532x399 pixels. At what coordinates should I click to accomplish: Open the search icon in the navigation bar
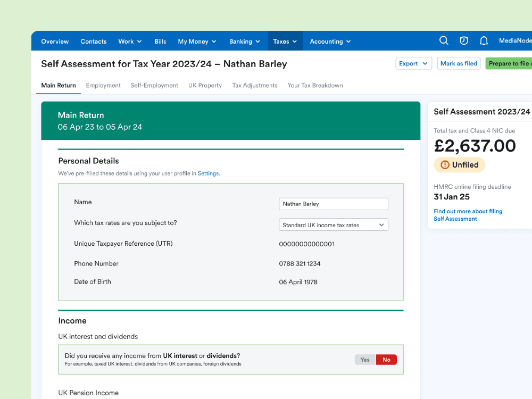[x=444, y=40]
